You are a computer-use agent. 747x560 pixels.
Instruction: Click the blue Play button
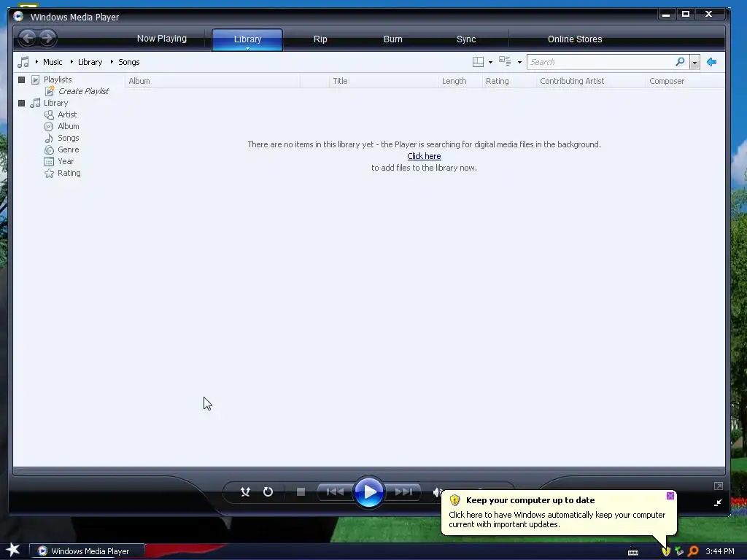[x=368, y=492]
